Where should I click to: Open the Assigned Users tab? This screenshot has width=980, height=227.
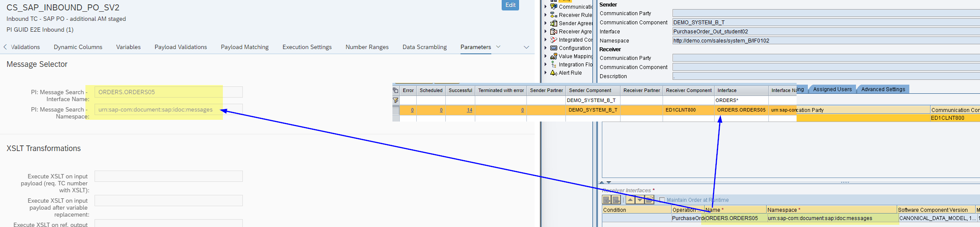coord(832,89)
